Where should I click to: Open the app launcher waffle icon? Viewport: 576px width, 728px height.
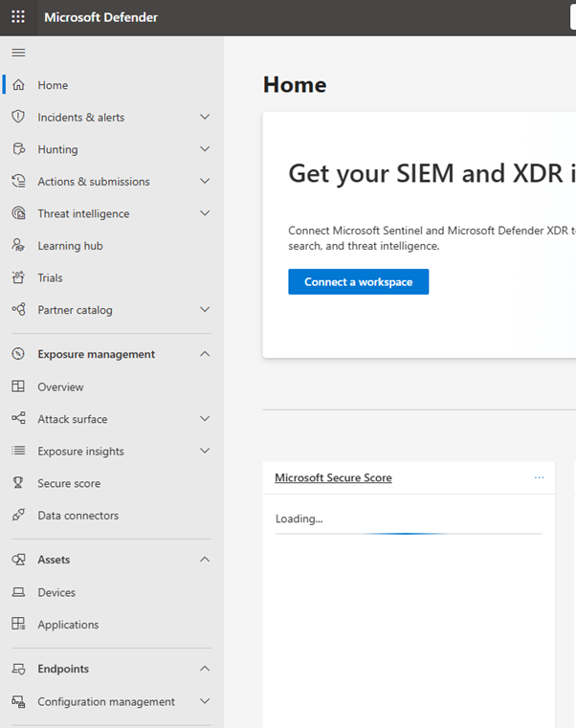pyautogui.click(x=18, y=17)
